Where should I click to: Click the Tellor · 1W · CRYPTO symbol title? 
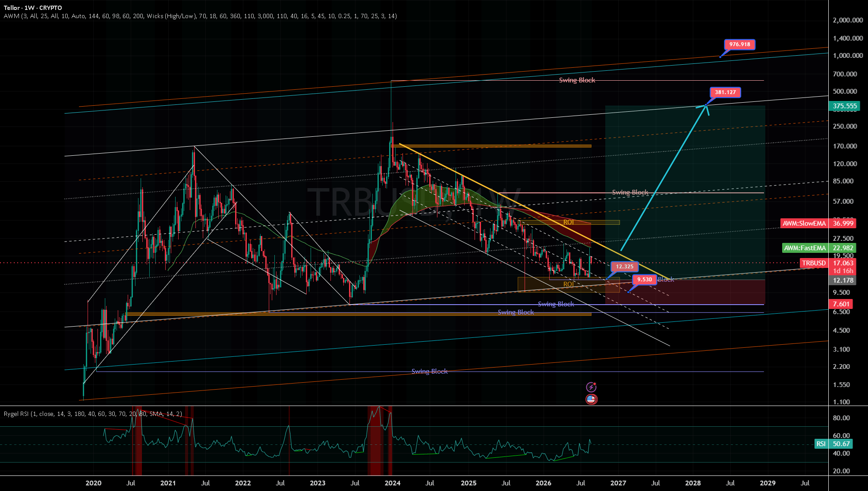click(33, 8)
